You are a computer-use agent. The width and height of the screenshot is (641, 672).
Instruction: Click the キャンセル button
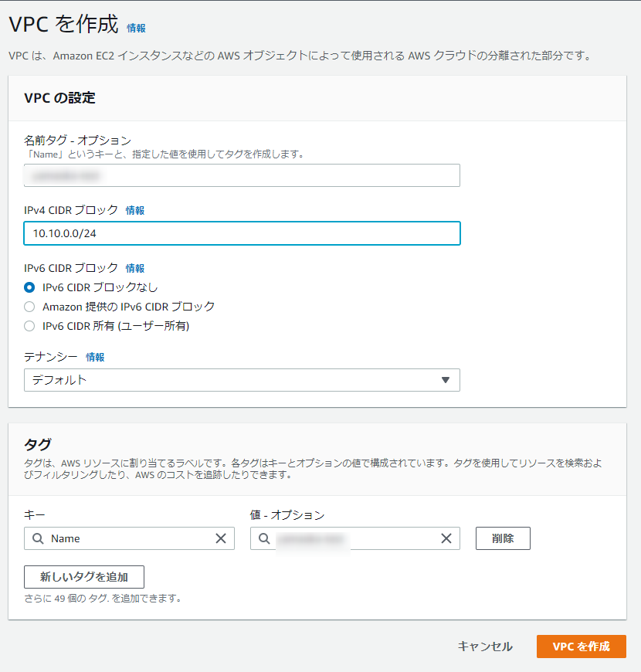tap(485, 647)
